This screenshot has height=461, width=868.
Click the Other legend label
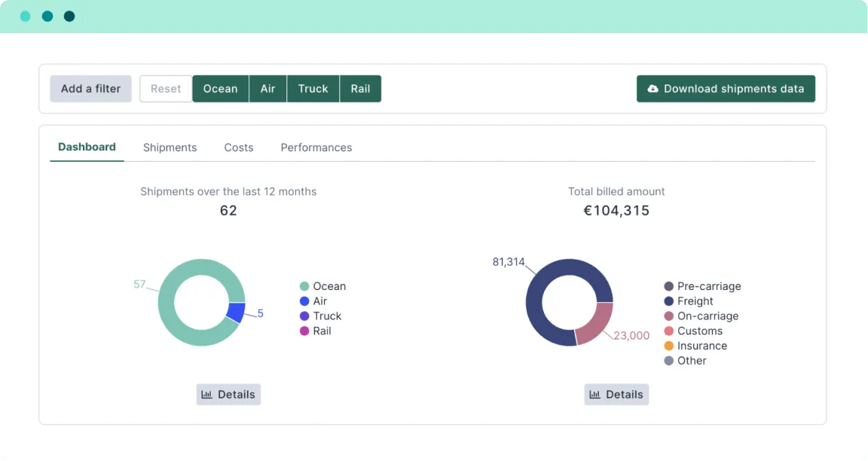tap(692, 361)
